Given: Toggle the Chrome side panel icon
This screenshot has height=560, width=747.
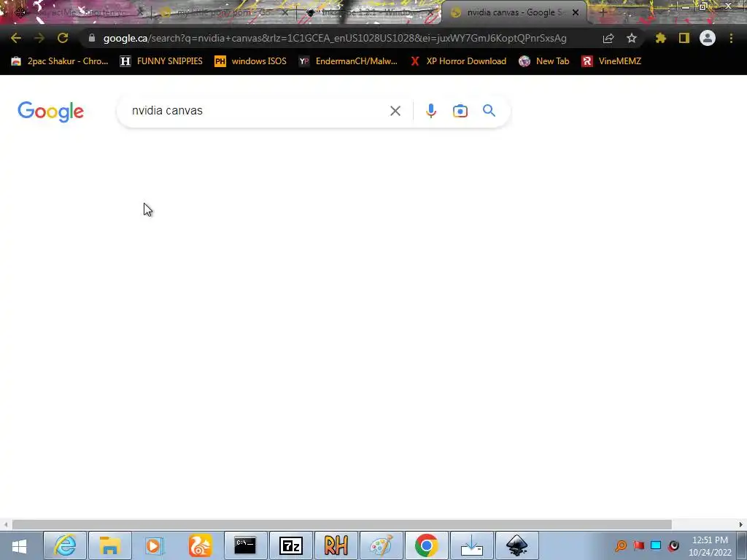Looking at the screenshot, I should 684,38.
